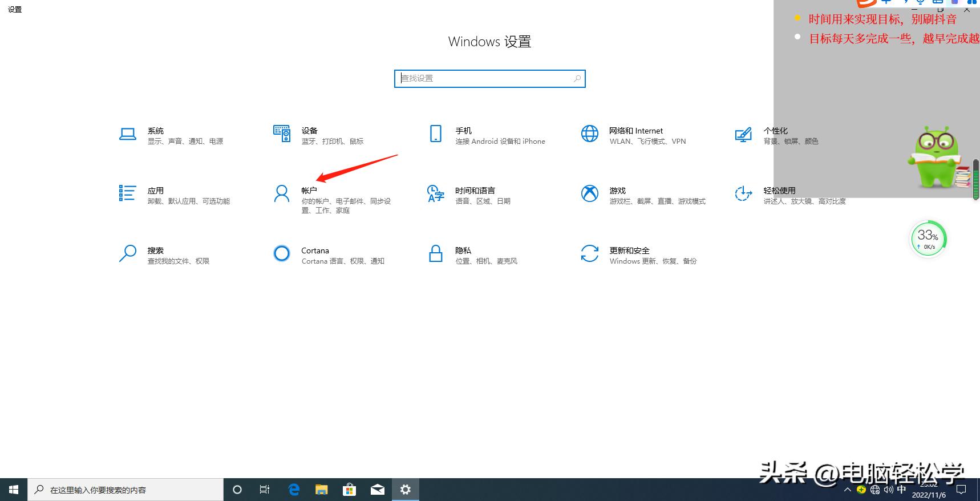Click the magnifier icon in 查找设置 box
The height and width of the screenshot is (501, 980).
tap(577, 79)
